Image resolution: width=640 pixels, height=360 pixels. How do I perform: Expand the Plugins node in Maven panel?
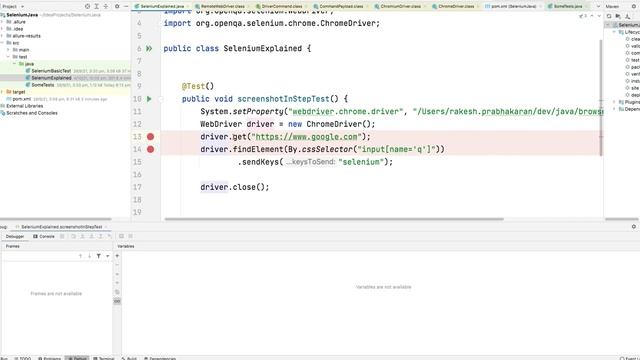pyautogui.click(x=614, y=102)
